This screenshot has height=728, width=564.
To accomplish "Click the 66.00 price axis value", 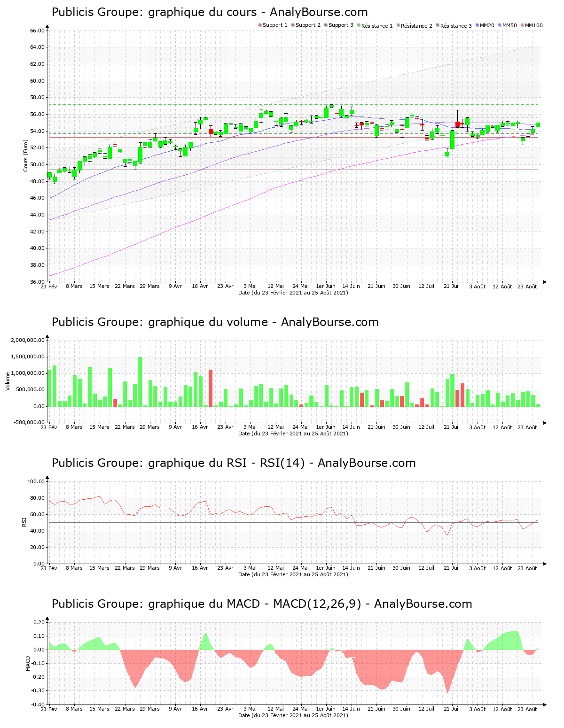I will (x=37, y=31).
